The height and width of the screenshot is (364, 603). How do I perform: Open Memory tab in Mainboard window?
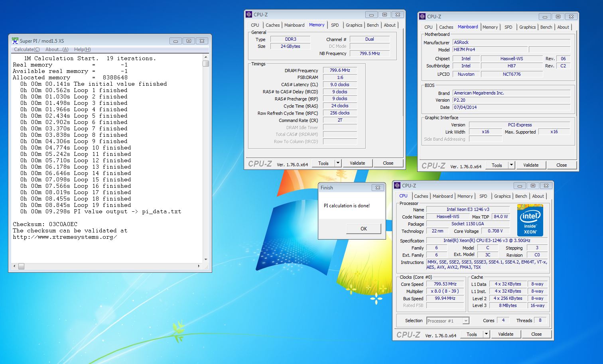click(490, 27)
